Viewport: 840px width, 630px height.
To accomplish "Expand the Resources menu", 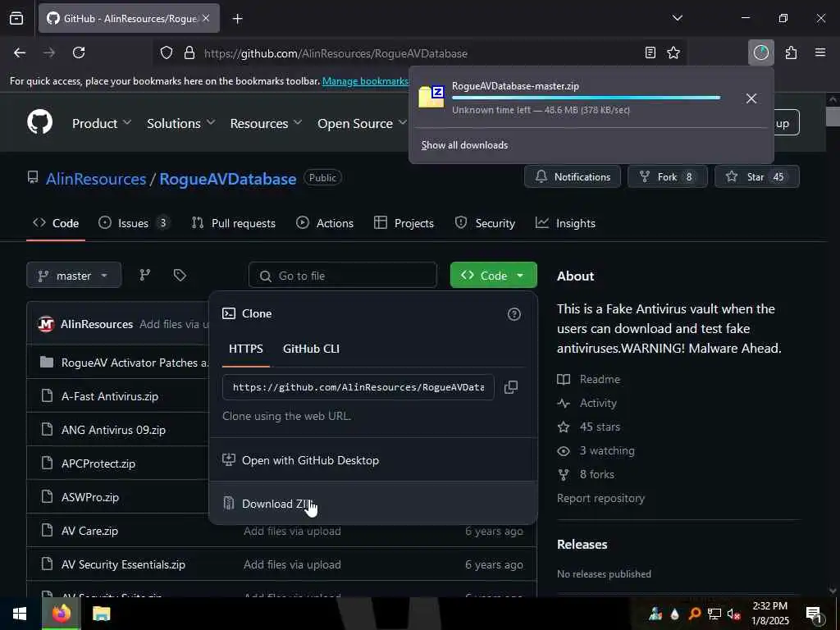I will click(x=266, y=123).
